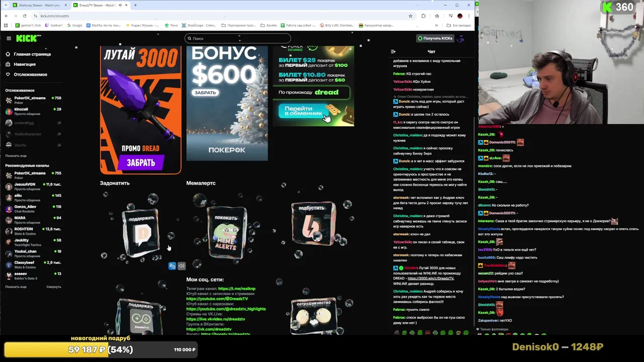The width and height of the screenshot is (644, 362).
Task: Open Отслеживаемое in sidebar menu
Action: tap(30, 74)
